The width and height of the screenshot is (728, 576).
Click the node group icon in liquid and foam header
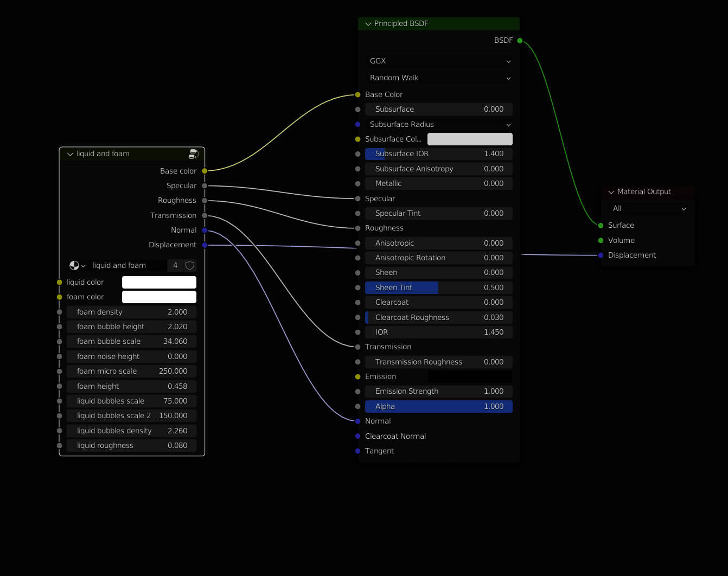coord(193,154)
